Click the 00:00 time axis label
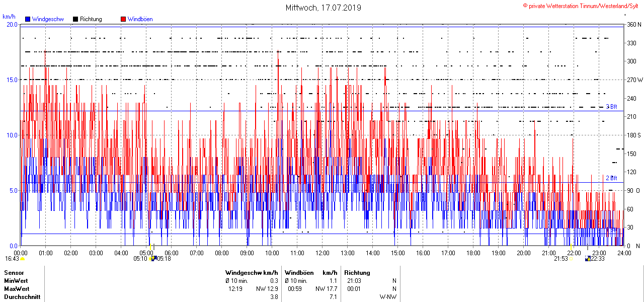 coord(21,253)
